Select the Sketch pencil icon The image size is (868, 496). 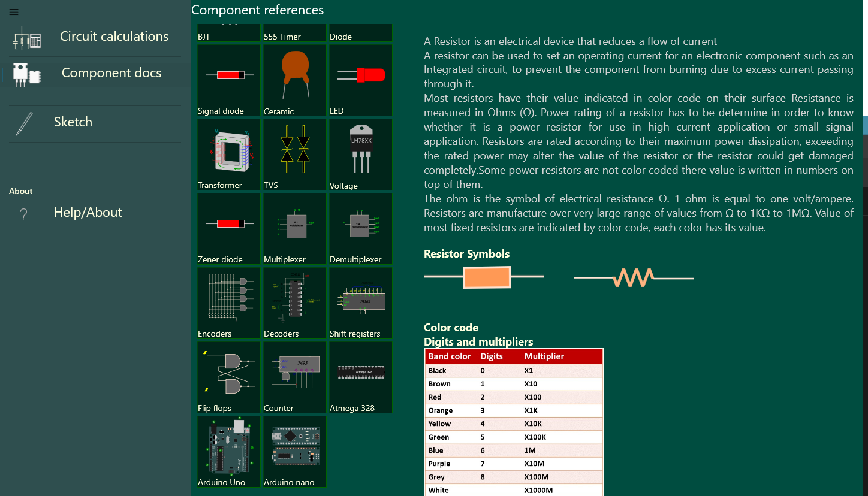coord(23,122)
